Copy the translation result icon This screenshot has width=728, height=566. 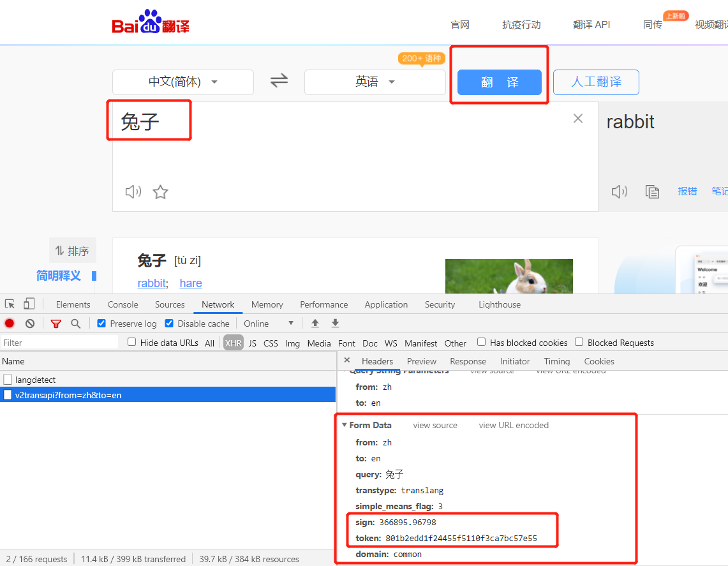(652, 191)
